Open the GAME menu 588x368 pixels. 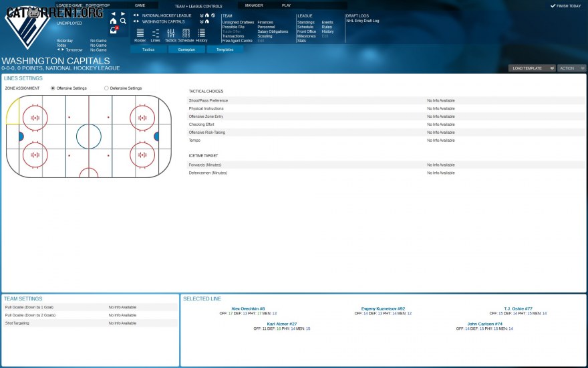(x=140, y=5)
